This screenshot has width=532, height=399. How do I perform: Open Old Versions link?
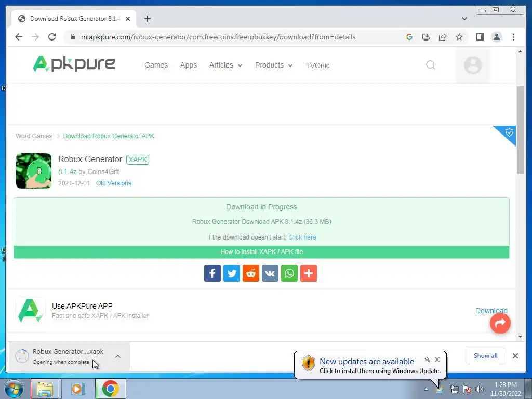114,183
